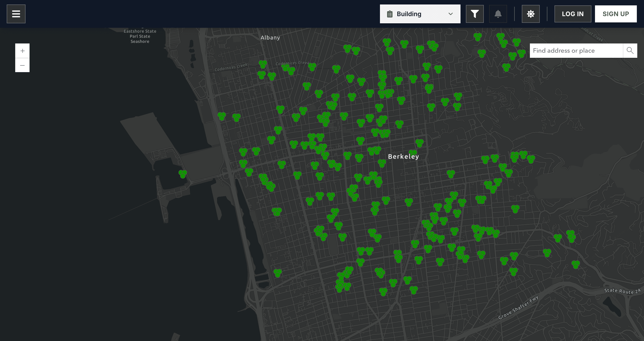Click the Grove Shafter Fwy label

coord(518,307)
